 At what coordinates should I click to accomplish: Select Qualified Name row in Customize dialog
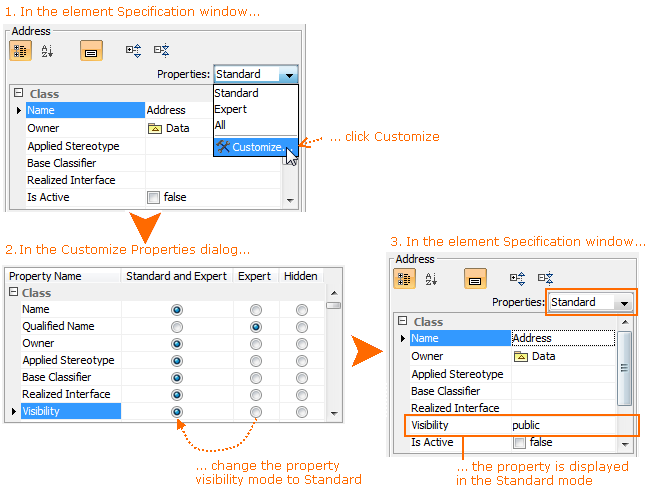[71, 327]
